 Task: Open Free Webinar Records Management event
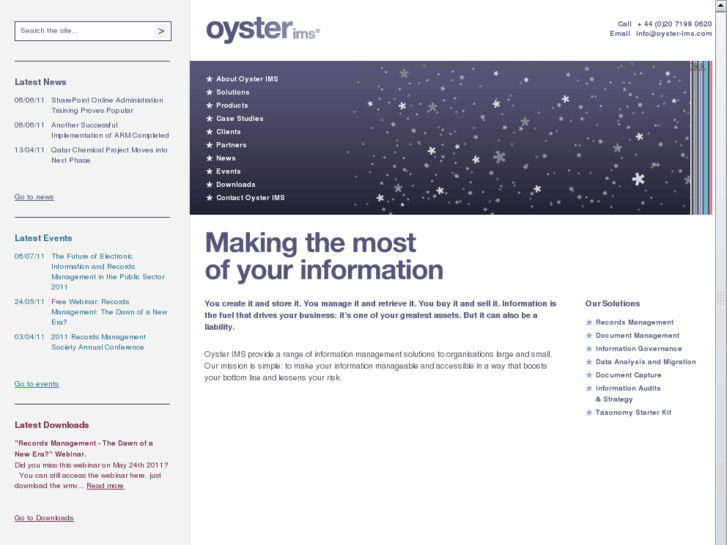(109, 312)
